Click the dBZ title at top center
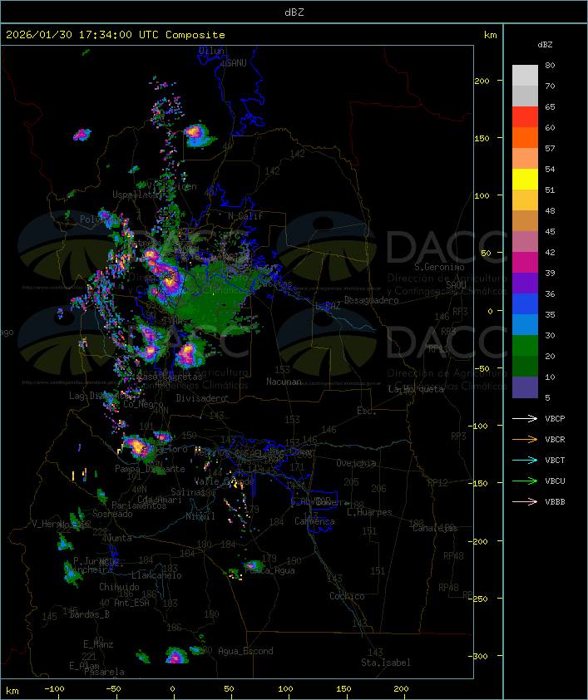Viewport: 588px width, 700px height. pyautogui.click(x=294, y=12)
